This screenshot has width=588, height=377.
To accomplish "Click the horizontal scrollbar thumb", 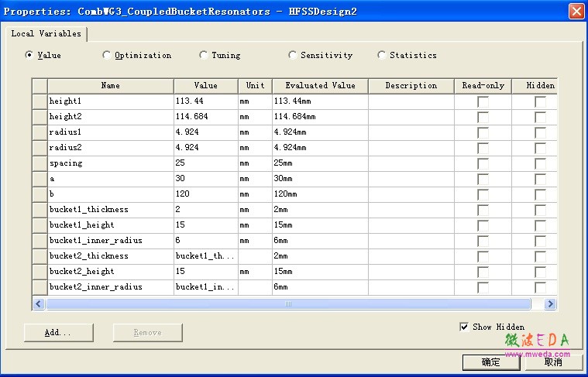I will tap(288, 304).
